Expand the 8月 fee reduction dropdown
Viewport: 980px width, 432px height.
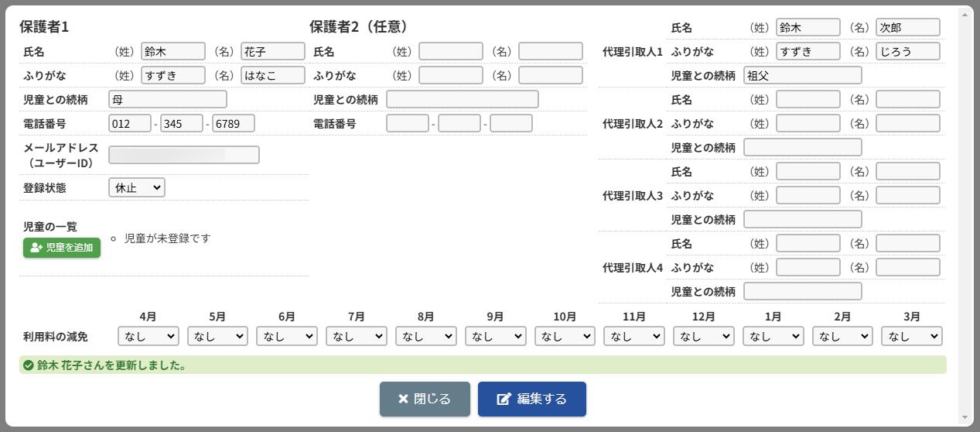click(x=425, y=336)
